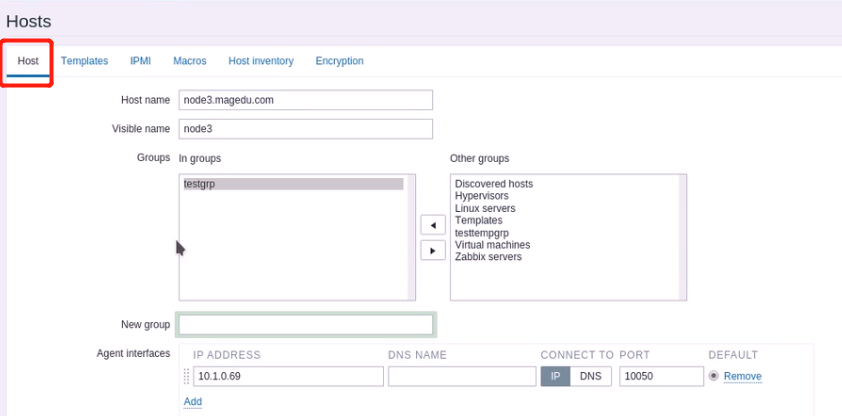Choose DNS for Connect to
842x416 pixels.
(x=591, y=376)
